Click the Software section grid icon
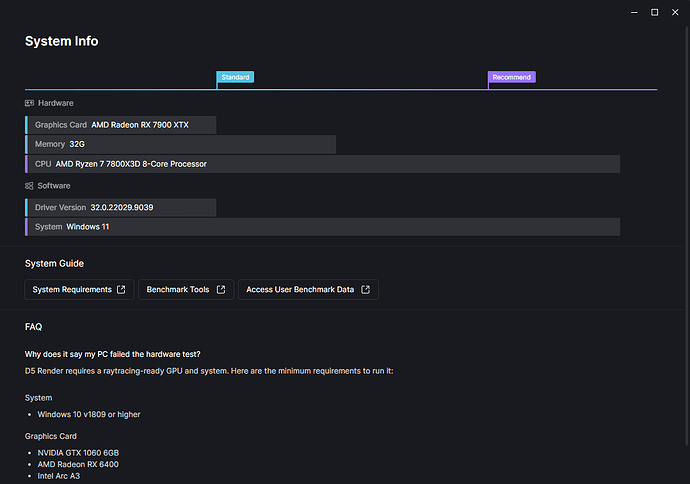This screenshot has height=484, width=690. tap(29, 186)
